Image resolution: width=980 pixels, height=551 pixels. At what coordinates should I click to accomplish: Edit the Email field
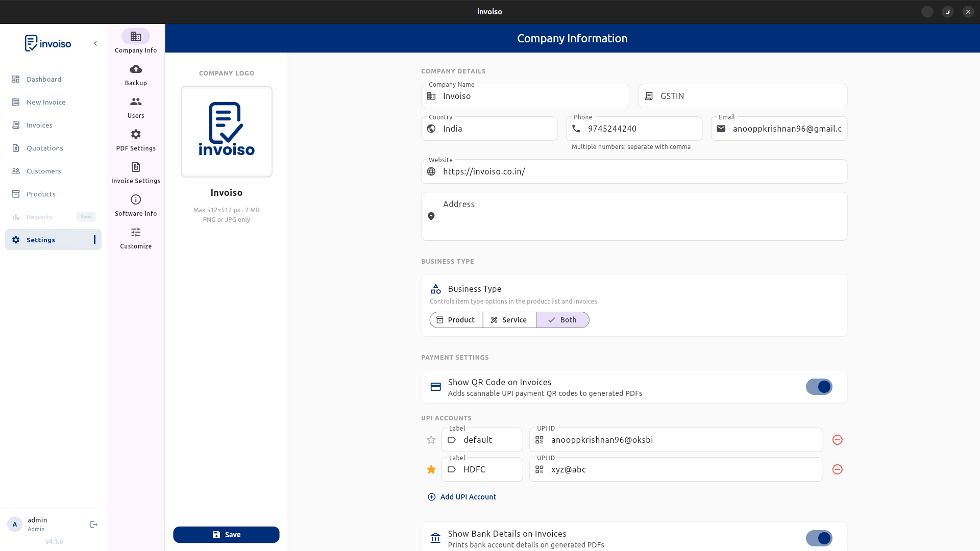779,129
